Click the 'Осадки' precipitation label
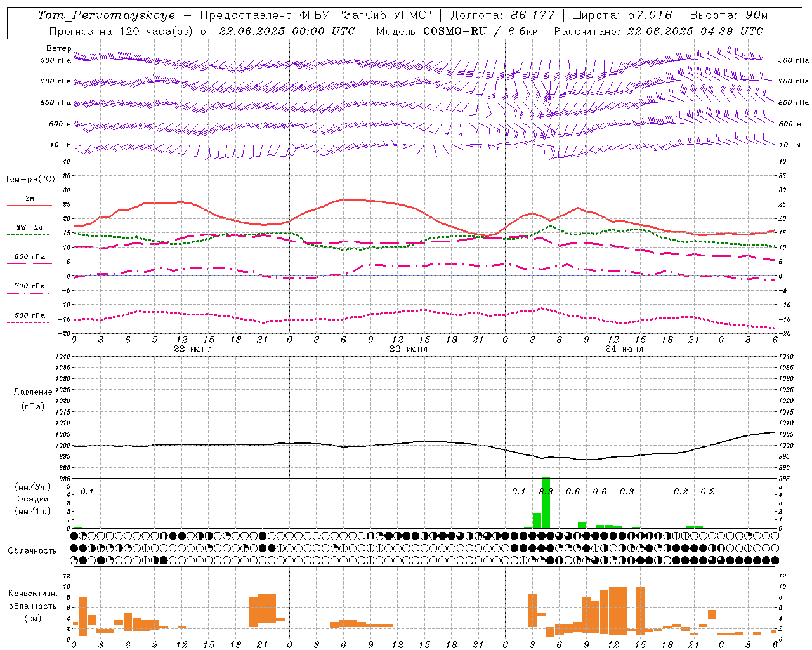This screenshot has height=650, width=812. pyautogui.click(x=33, y=499)
